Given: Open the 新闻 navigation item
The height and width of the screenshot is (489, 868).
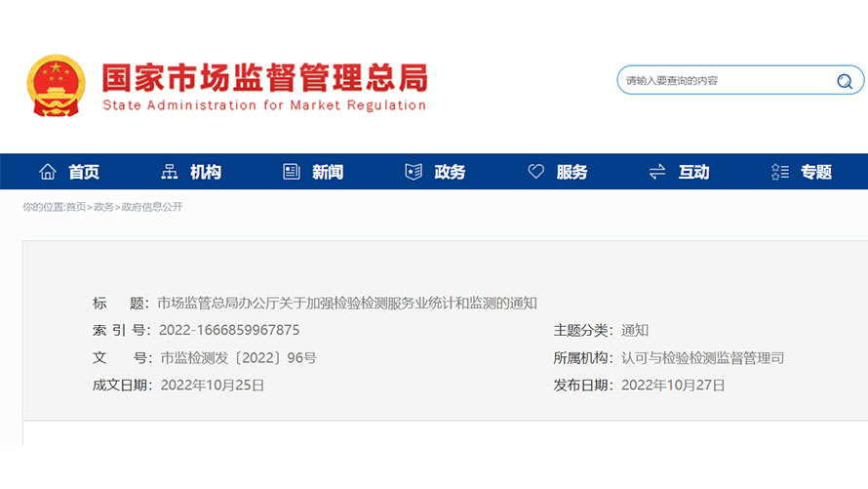Looking at the screenshot, I should (x=328, y=172).
